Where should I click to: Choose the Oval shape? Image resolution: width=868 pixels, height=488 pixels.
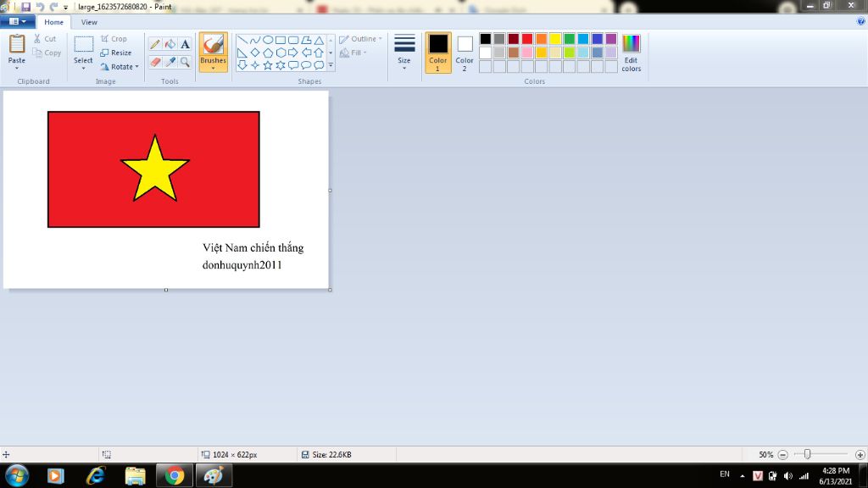click(x=267, y=40)
